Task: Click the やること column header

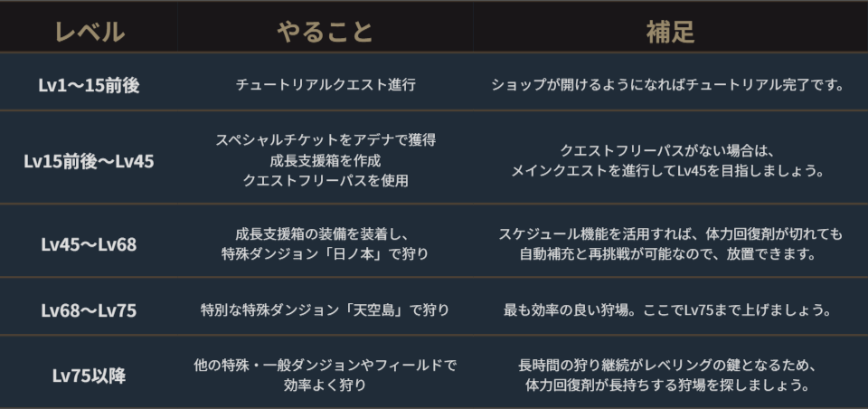Action: click(x=325, y=32)
